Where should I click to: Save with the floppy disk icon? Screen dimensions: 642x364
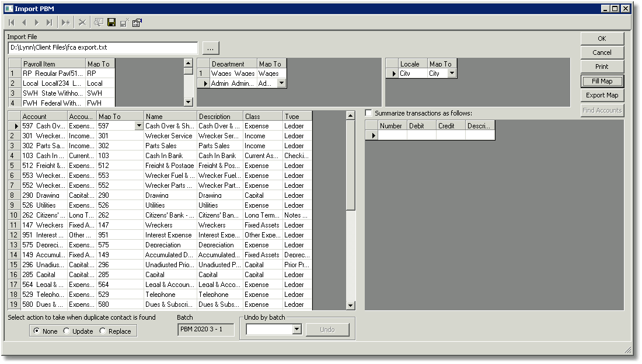click(111, 23)
